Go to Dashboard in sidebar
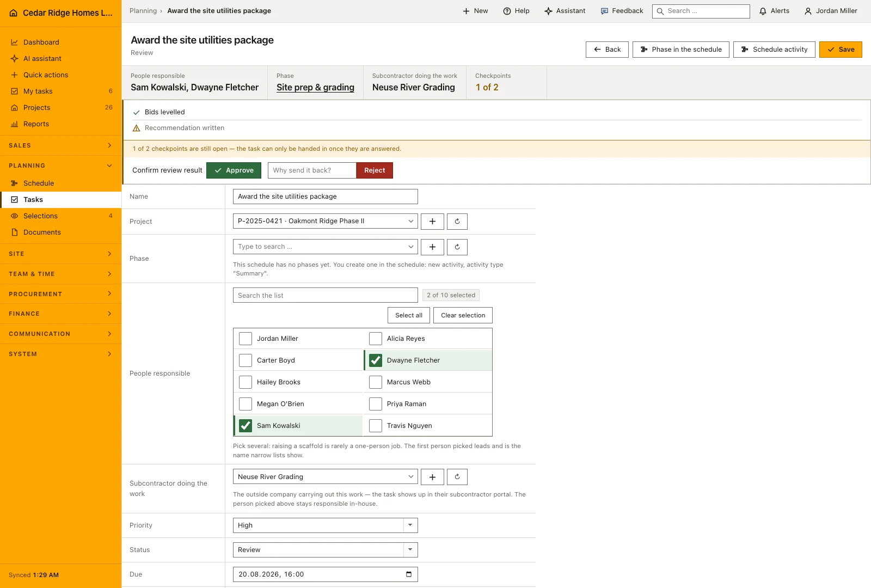This screenshot has width=871, height=588. [x=60, y=42]
